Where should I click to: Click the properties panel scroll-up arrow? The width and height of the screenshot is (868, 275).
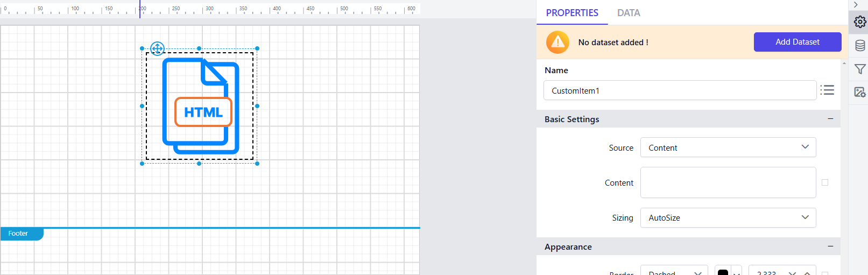844,64
